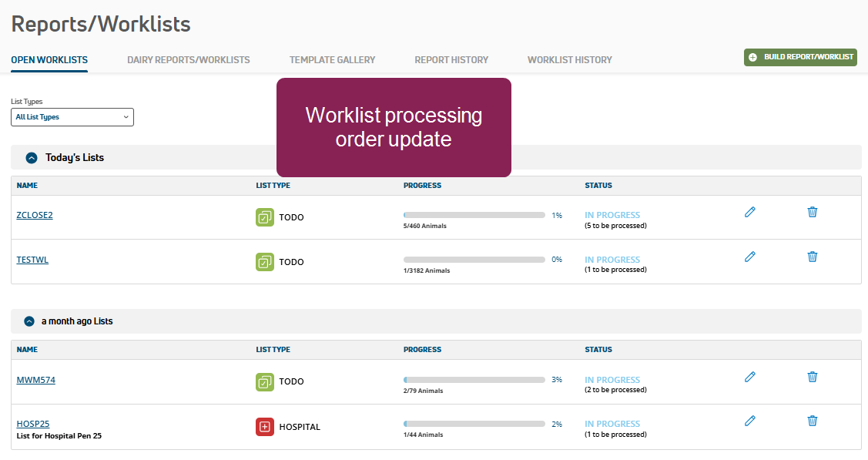
Task: Click the HOSP25 progress bar
Action: point(474,424)
